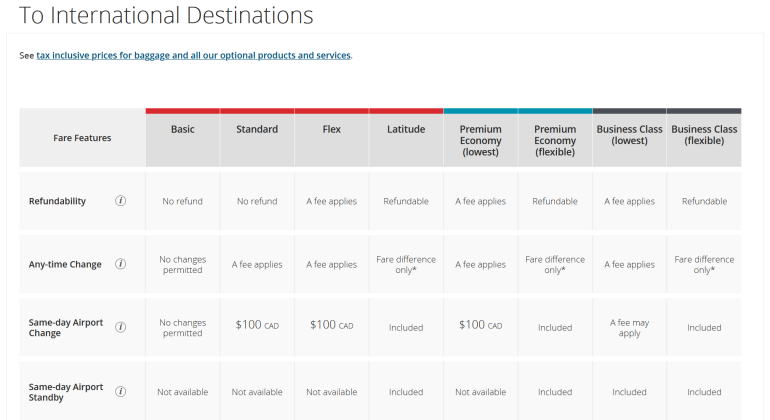770x420 pixels.
Task: Click the A fee may apply cell
Action: click(x=629, y=327)
